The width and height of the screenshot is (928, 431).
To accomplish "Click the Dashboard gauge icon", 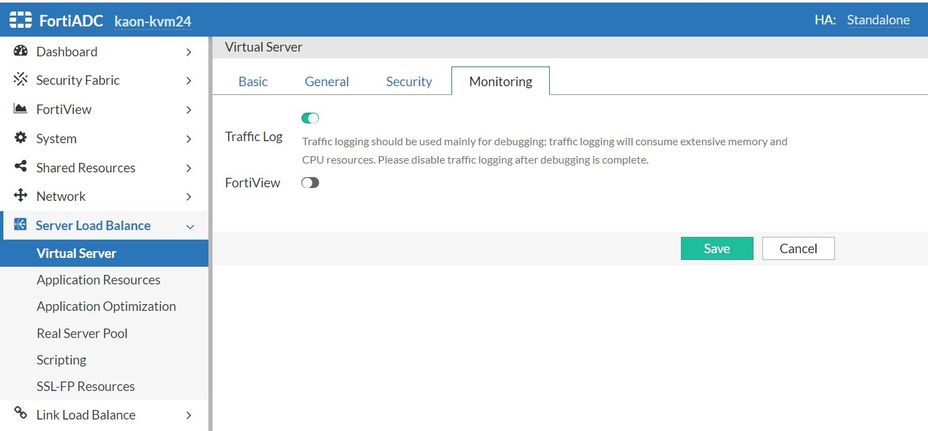I will tap(20, 51).
